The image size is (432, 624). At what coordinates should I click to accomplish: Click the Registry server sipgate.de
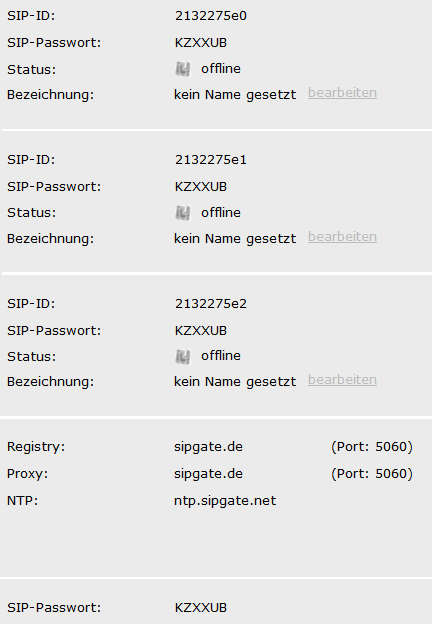[x=208, y=447]
